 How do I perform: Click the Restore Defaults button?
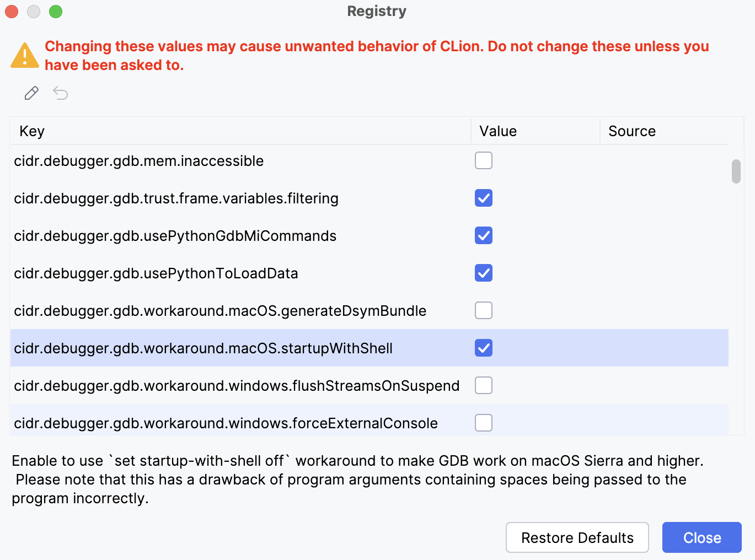click(x=577, y=537)
